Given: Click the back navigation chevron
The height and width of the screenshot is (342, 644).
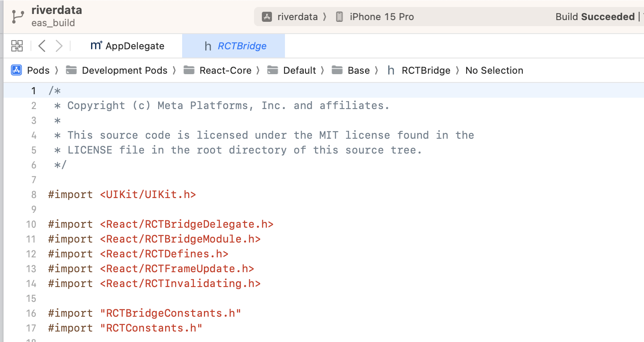Looking at the screenshot, I should [41, 45].
